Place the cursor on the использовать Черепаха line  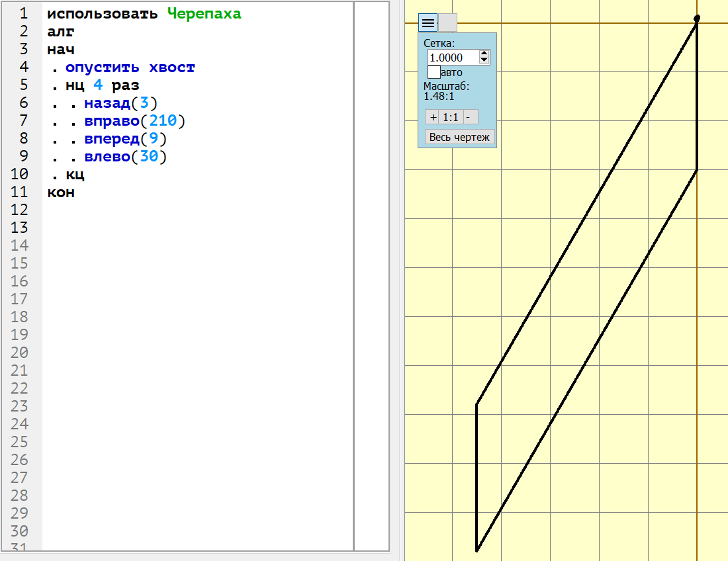(x=144, y=13)
